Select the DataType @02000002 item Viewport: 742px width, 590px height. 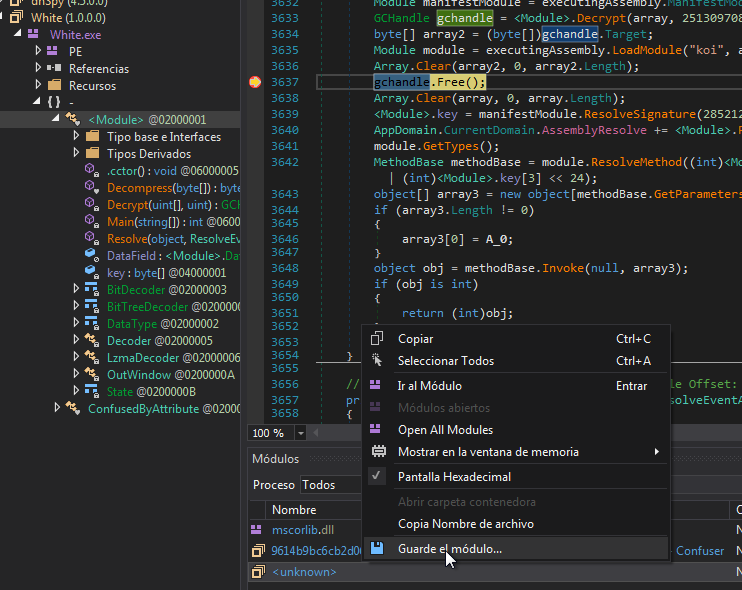163,324
